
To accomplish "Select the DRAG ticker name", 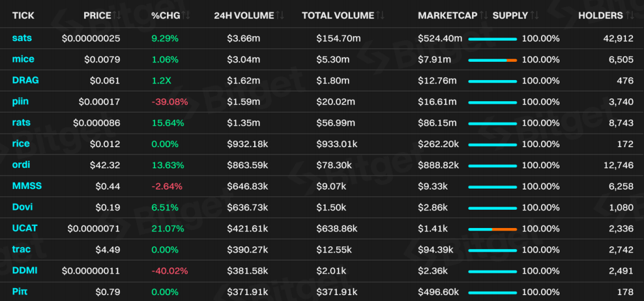I will (x=25, y=80).
